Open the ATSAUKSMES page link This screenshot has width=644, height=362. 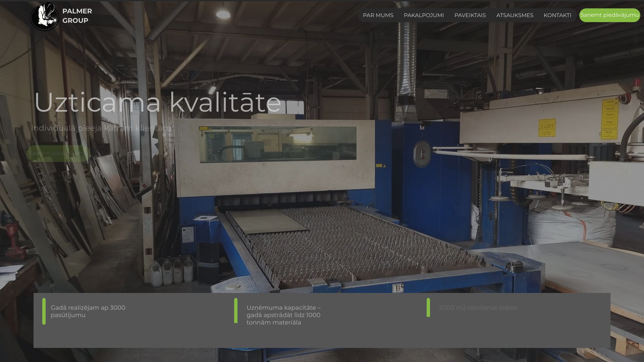(515, 15)
